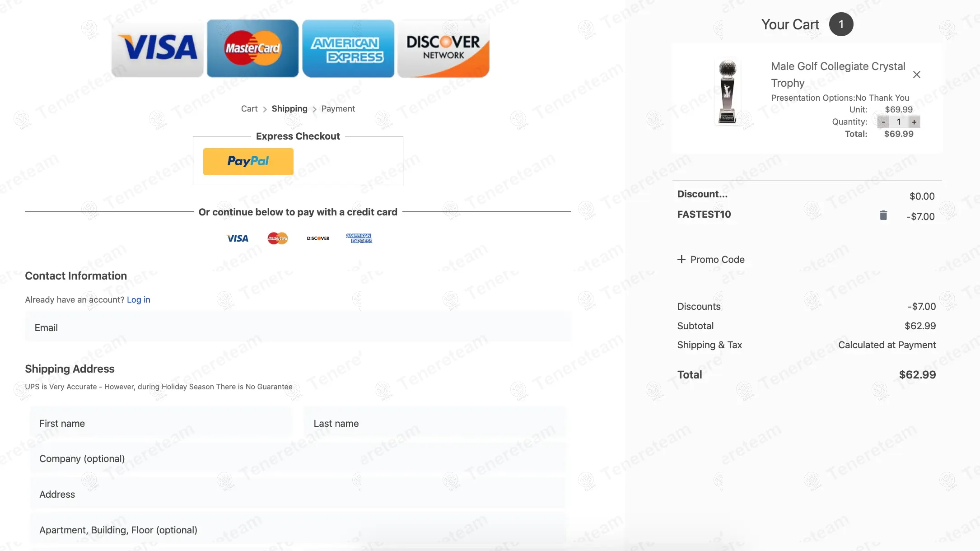Open the Log in link

tap(138, 300)
